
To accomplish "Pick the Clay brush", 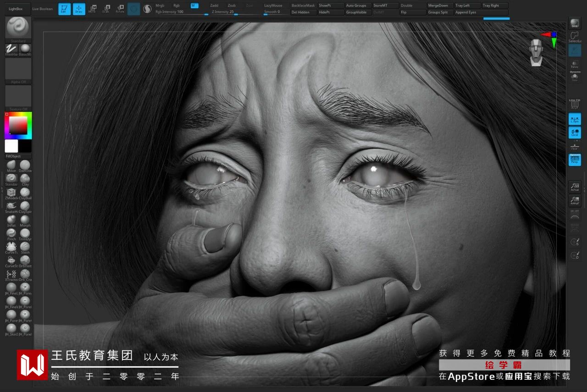I will click(25, 179).
